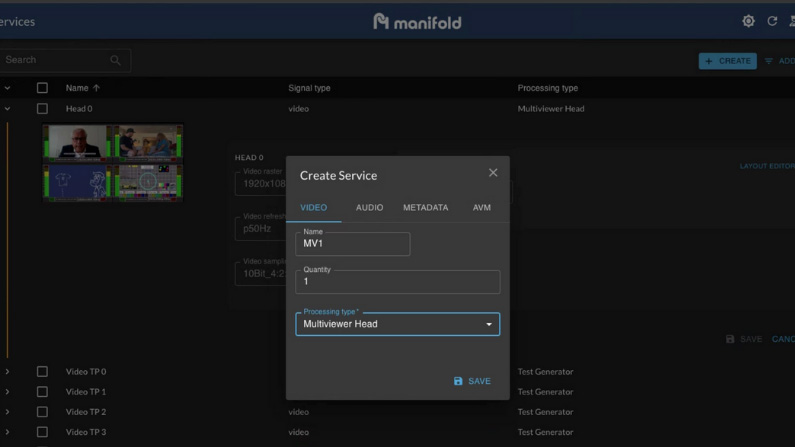Switch to the AUDIO tab
795x447 pixels.
(369, 207)
